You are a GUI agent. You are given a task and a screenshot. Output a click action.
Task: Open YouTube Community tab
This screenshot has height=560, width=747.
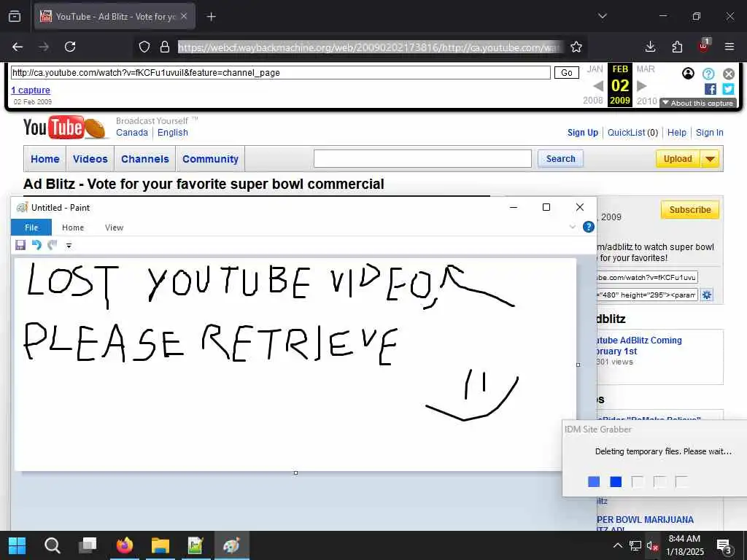click(x=210, y=159)
